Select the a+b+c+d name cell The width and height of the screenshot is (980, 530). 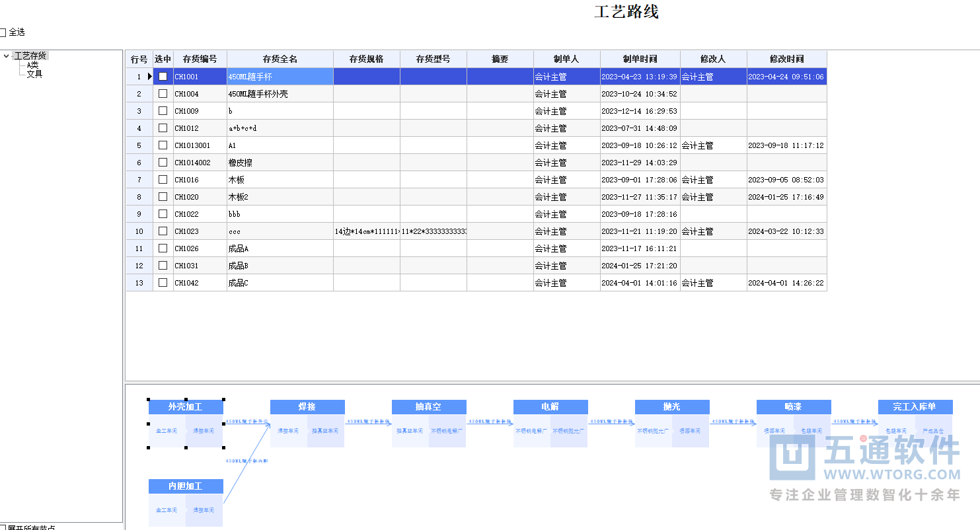click(x=280, y=128)
